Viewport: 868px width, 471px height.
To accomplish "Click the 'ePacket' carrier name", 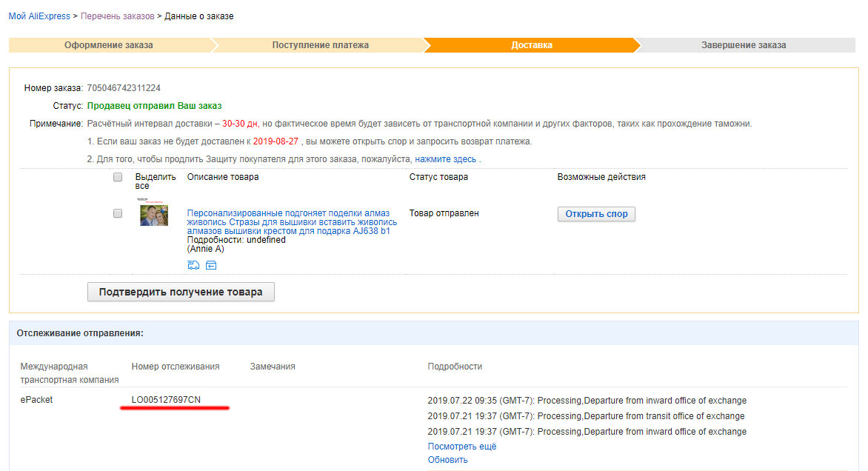I will pyautogui.click(x=36, y=400).
